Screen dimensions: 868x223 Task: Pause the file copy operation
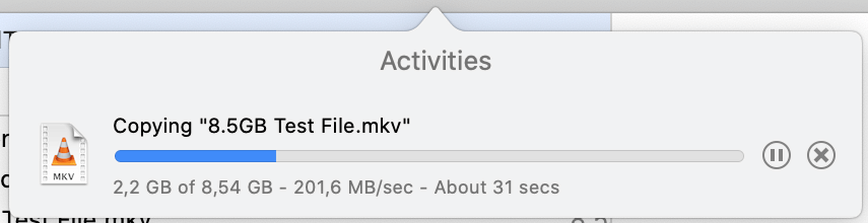click(776, 155)
